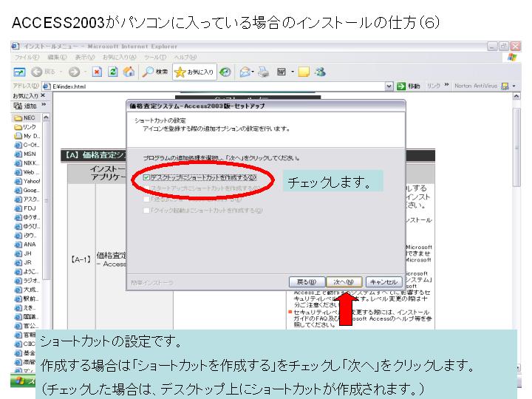Click the Forward arrow in IE toolbar
532x399 pixels.
click(74, 72)
